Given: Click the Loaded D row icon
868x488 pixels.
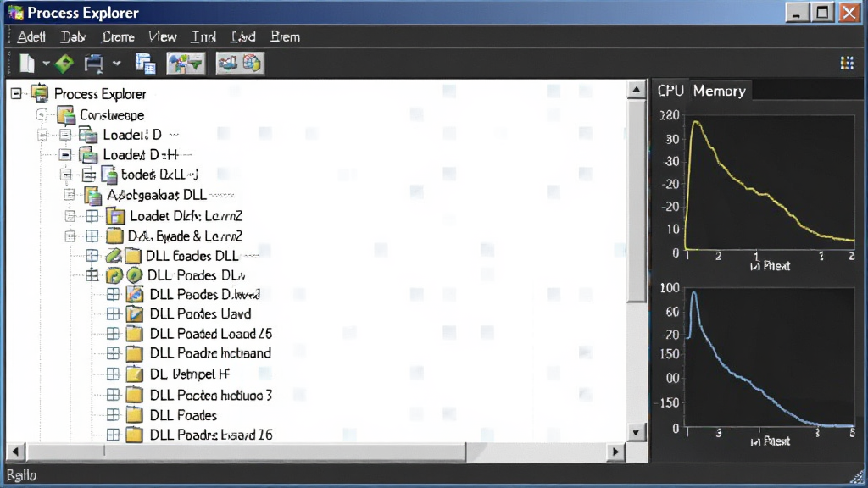Looking at the screenshot, I should [88, 135].
